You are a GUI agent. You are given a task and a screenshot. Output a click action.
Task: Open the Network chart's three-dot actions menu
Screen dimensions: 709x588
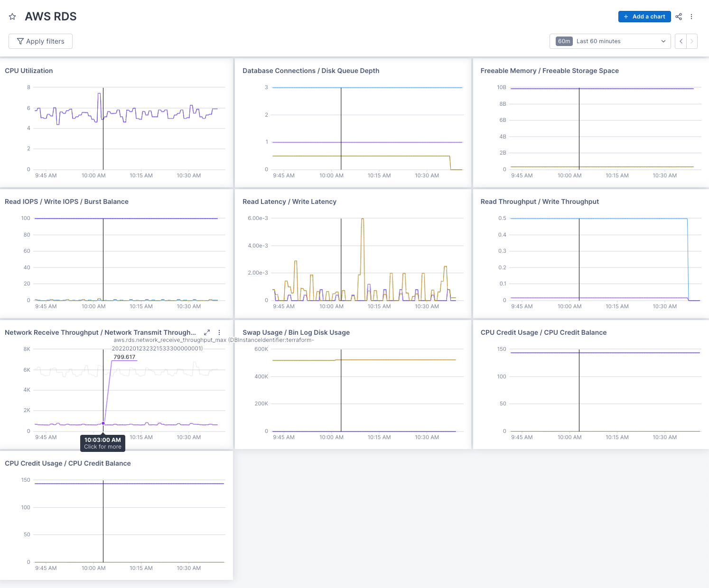(x=219, y=332)
